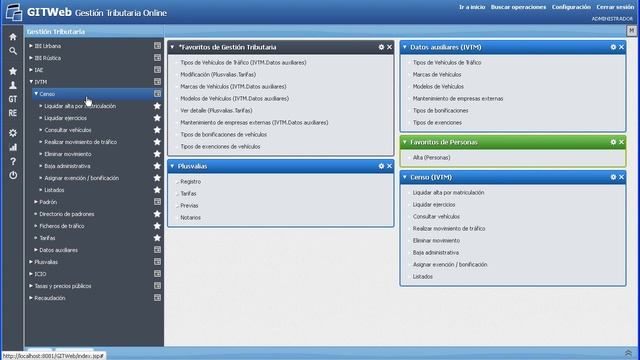This screenshot has height=360, width=640.
Task: Open favorites star in left sidebar
Action: coord(13,71)
